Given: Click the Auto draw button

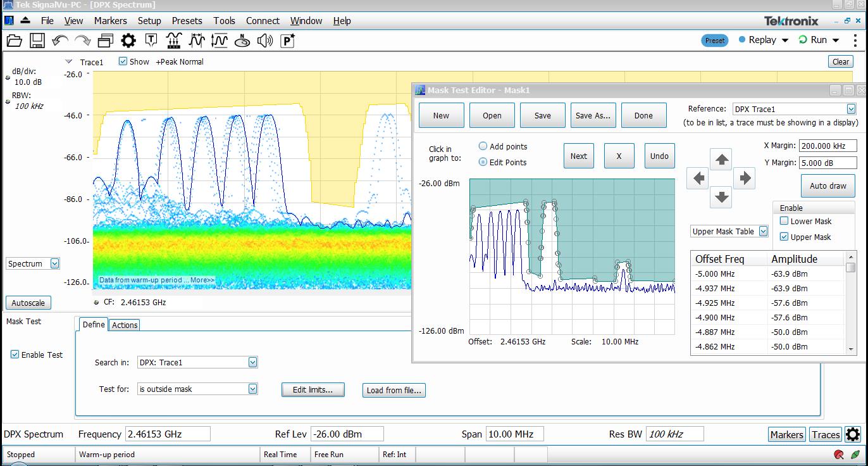Looking at the screenshot, I should (828, 186).
